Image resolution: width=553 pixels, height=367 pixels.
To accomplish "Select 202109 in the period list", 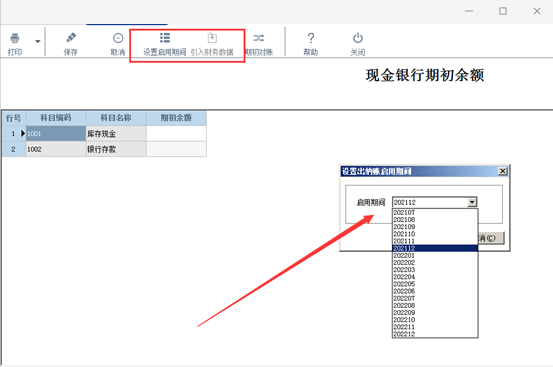I will pos(435,227).
